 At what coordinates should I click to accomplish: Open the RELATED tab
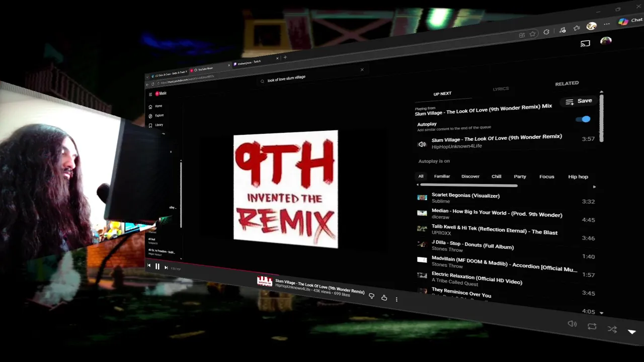(x=567, y=83)
